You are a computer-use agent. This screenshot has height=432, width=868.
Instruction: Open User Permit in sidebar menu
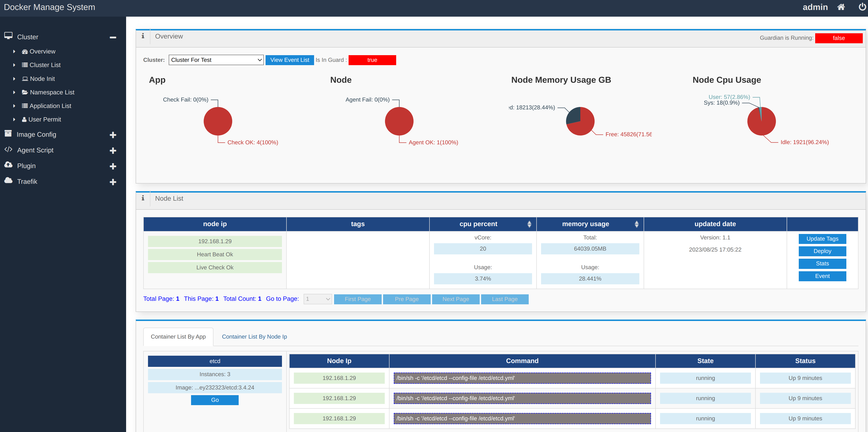[x=45, y=120]
